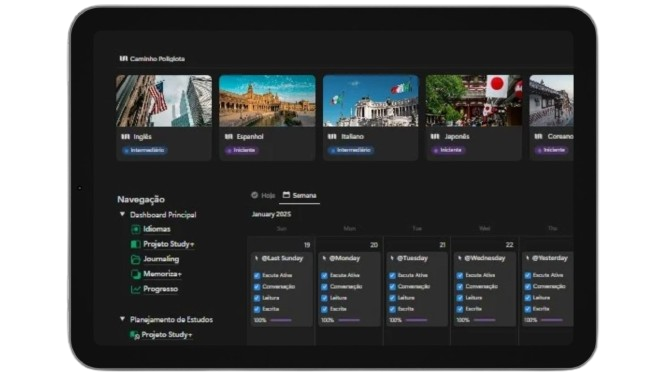Click the book icon on Inglês card
The height and width of the screenshot is (375, 666).
tap(125, 137)
